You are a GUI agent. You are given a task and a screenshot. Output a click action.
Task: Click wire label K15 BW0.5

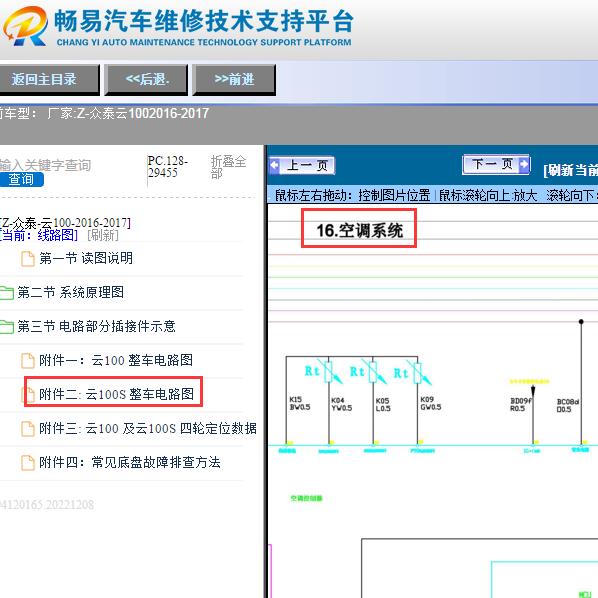[300, 403]
